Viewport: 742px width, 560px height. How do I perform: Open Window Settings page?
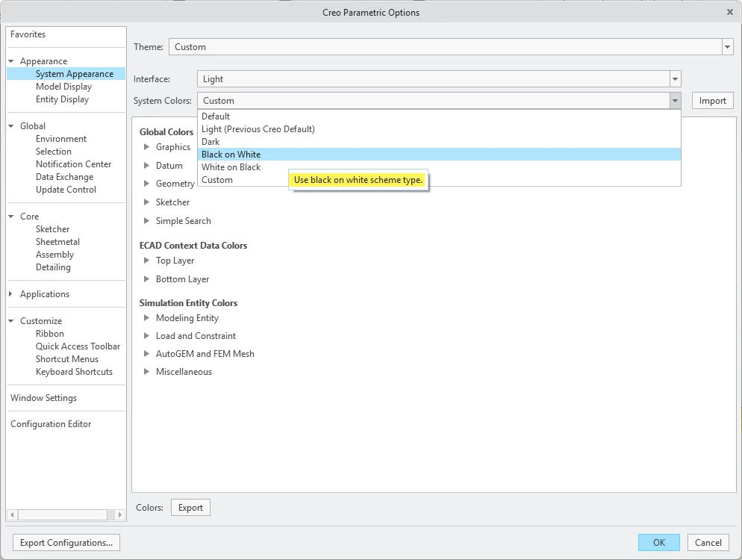(x=43, y=398)
